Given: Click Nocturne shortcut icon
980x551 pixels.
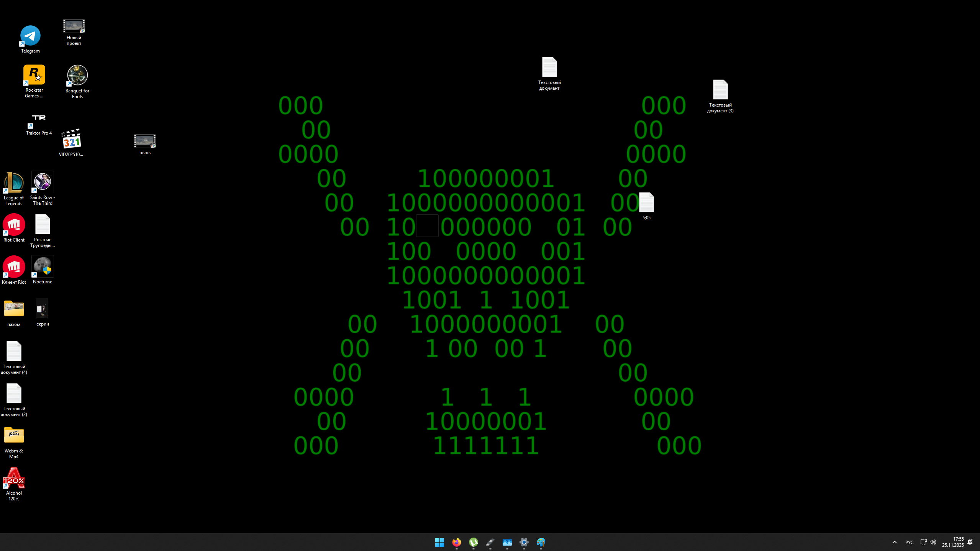Looking at the screenshot, I should tap(43, 266).
